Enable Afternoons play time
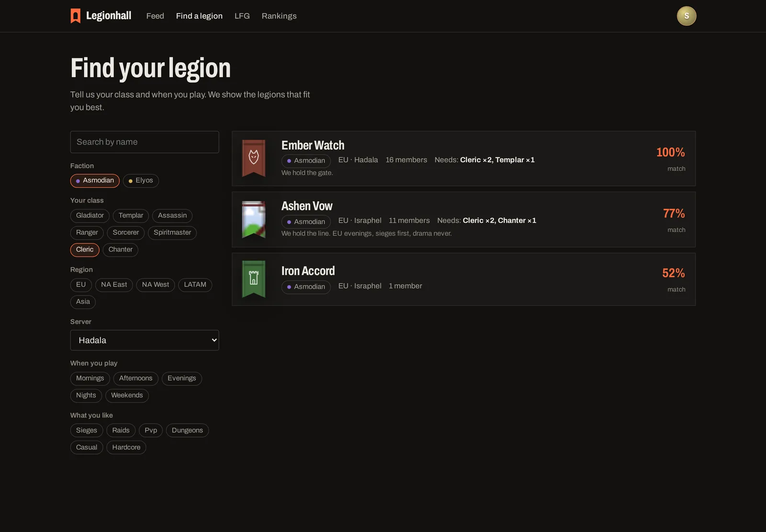The width and height of the screenshot is (766, 532). 135,379
